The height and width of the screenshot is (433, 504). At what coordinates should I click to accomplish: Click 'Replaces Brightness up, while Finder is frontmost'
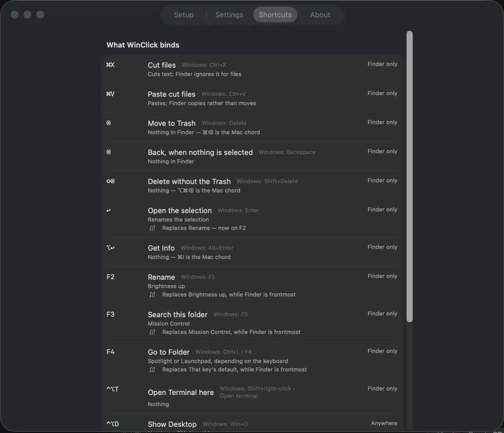tap(229, 295)
